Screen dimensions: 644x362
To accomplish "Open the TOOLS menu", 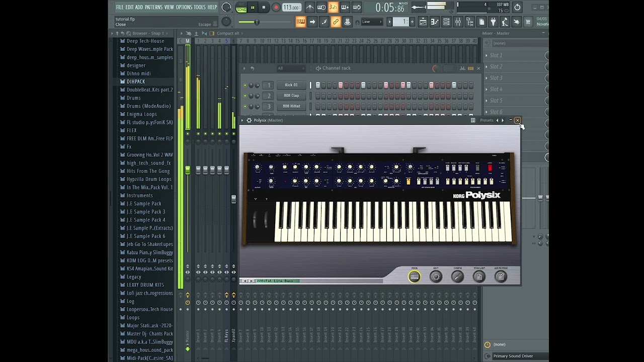I will 200,8.
